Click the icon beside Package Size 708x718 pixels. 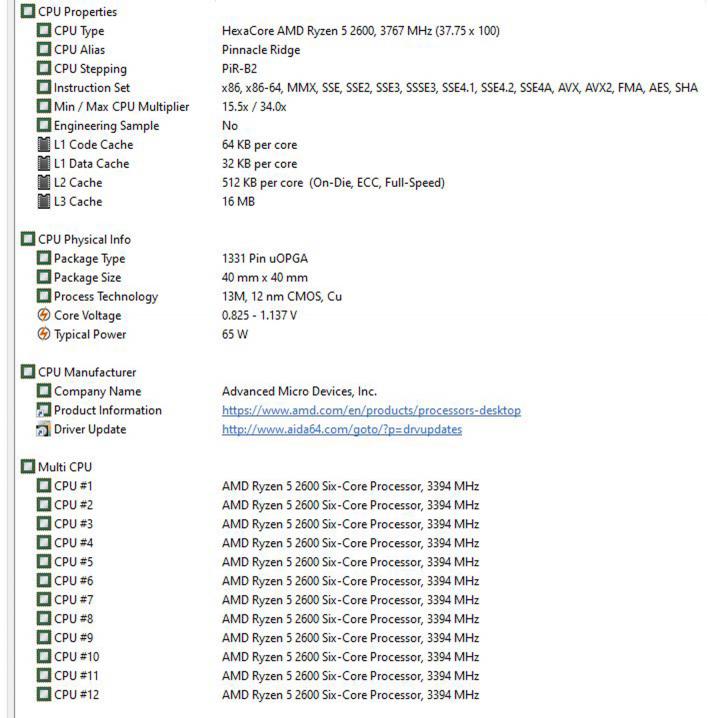coord(44,277)
